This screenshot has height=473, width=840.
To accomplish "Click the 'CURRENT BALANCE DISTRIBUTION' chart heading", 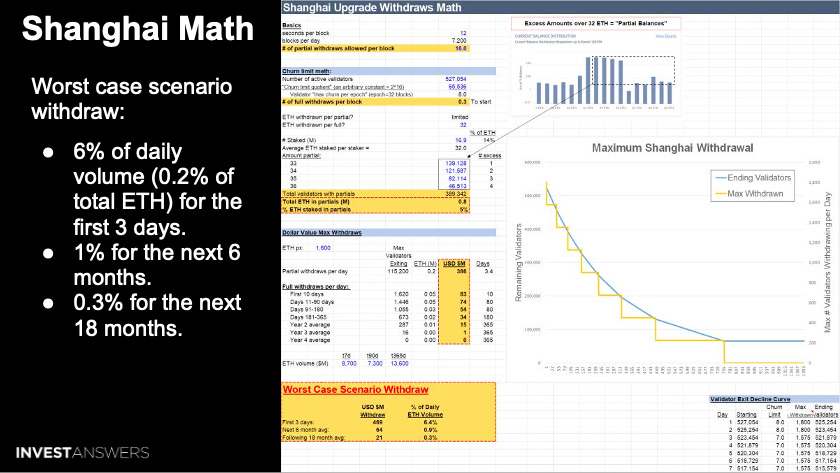I will pos(545,36).
